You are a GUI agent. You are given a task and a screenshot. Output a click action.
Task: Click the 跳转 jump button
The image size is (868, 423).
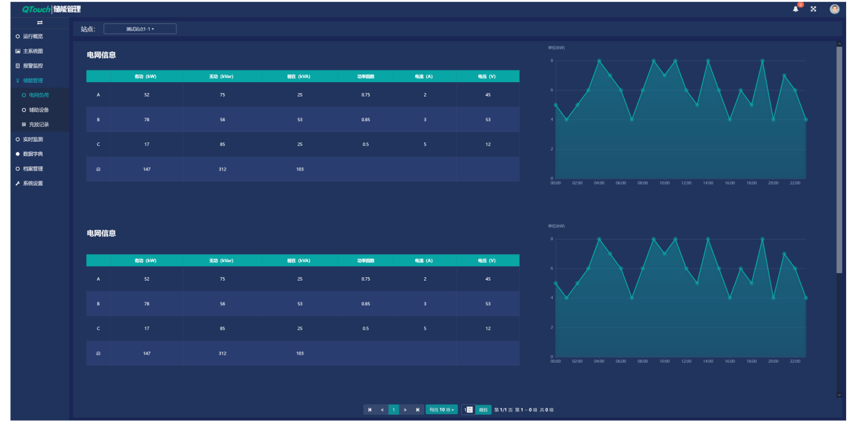[483, 409]
